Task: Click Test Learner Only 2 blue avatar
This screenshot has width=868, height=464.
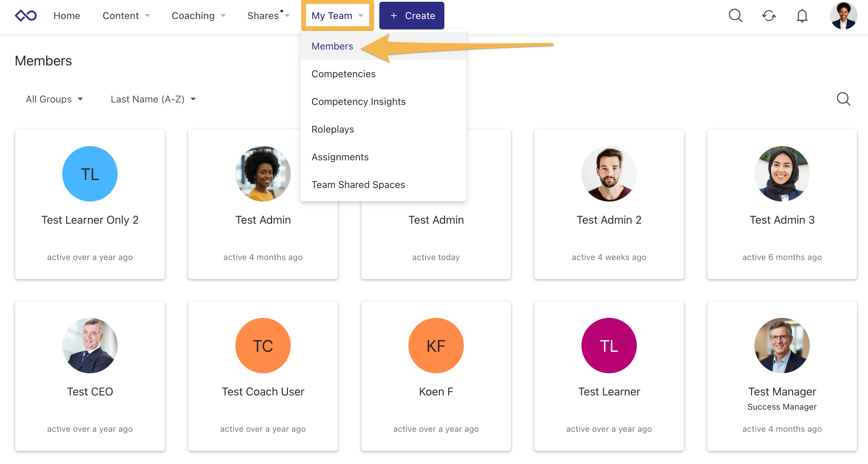Action: [x=90, y=174]
